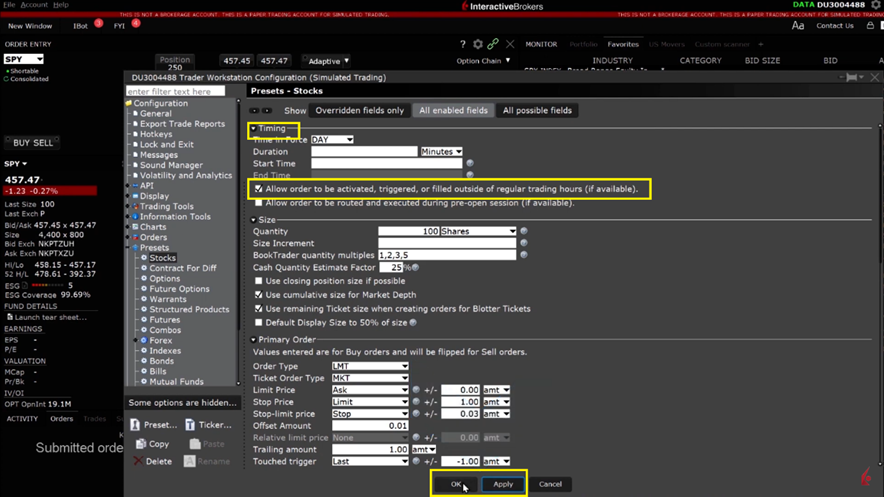The width and height of the screenshot is (884, 497).
Task: Open the Time in Force DAY dropdown
Action: point(332,140)
